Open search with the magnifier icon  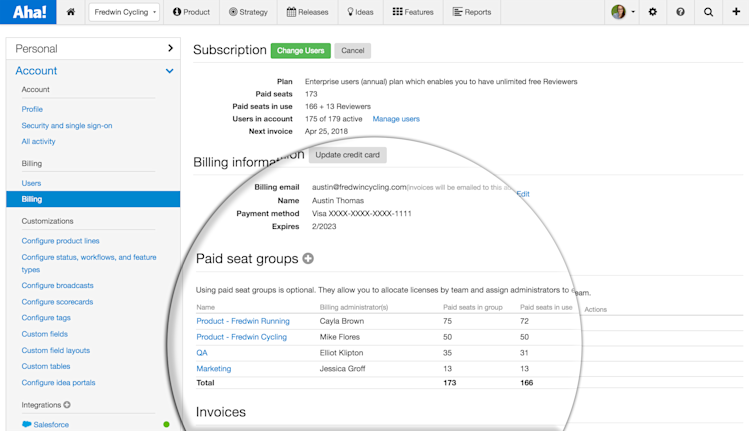(x=708, y=12)
